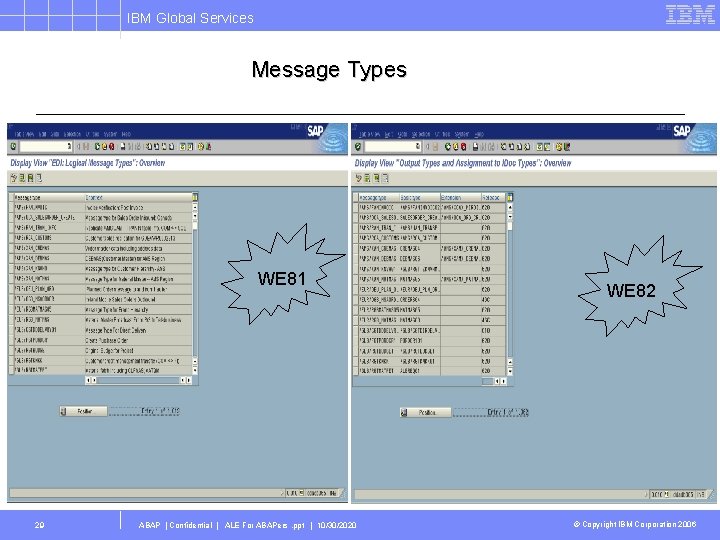720x540 pixels.
Task: Click green Back icon in WE81 window toolbar
Action: [x=97, y=146]
